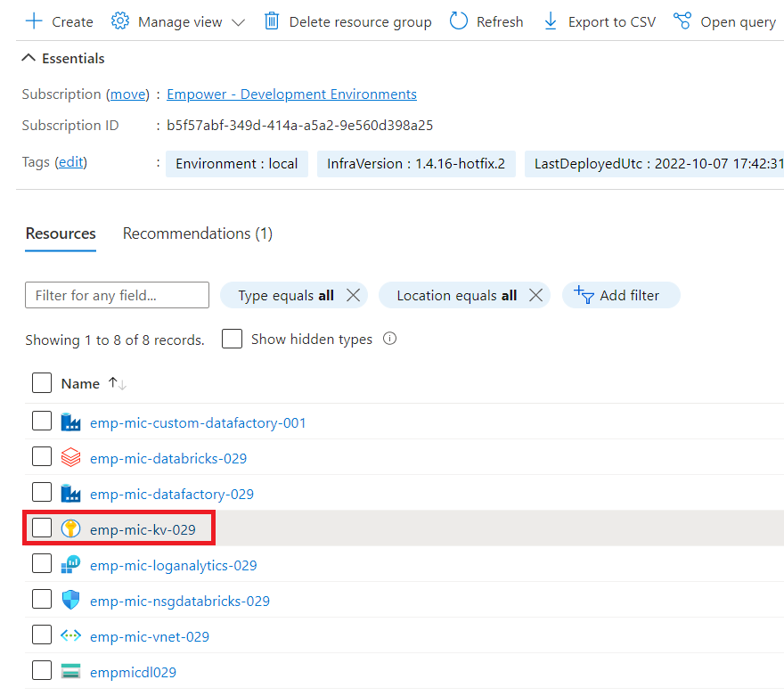Click the Manage view gear icon
The image size is (784, 696).
click(120, 21)
